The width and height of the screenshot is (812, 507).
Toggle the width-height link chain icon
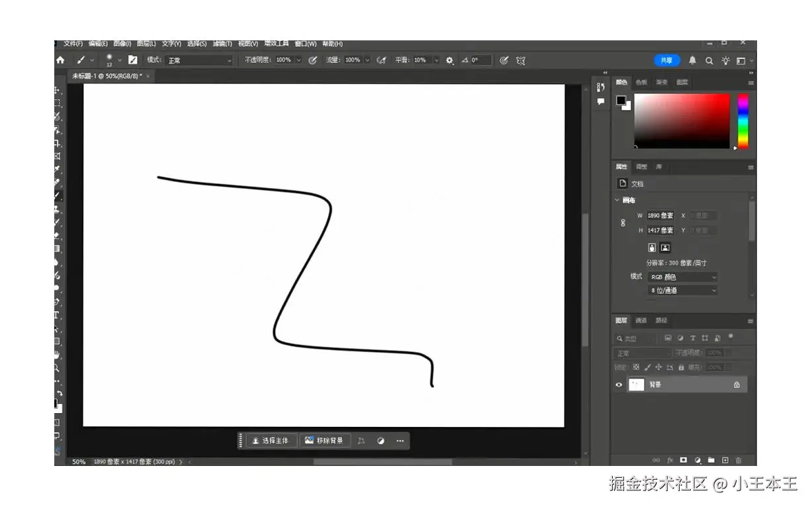pos(623,223)
